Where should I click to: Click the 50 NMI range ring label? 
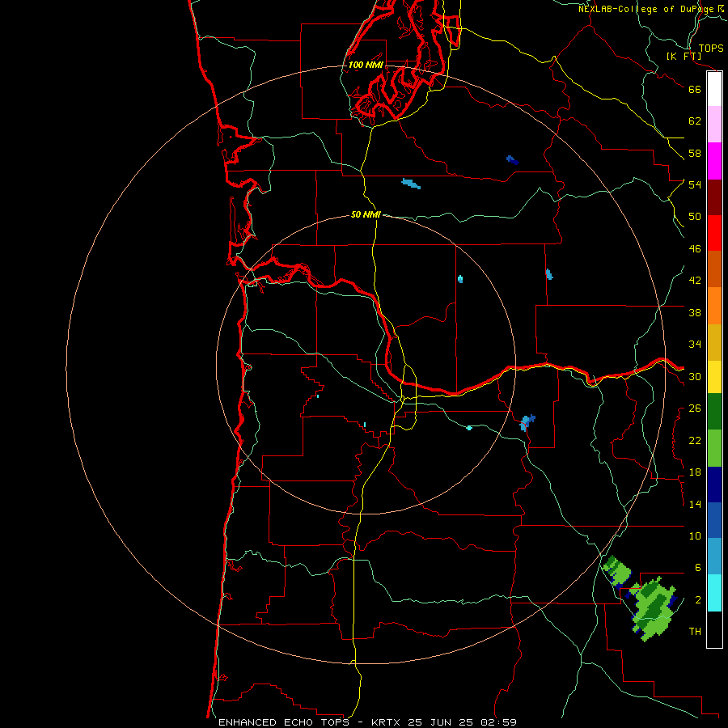coord(366,214)
